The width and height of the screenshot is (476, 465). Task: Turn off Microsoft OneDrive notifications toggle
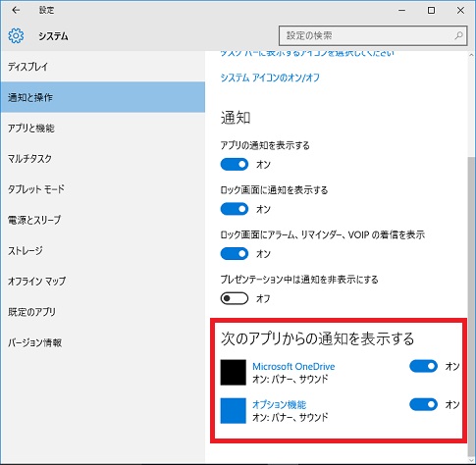click(x=423, y=366)
